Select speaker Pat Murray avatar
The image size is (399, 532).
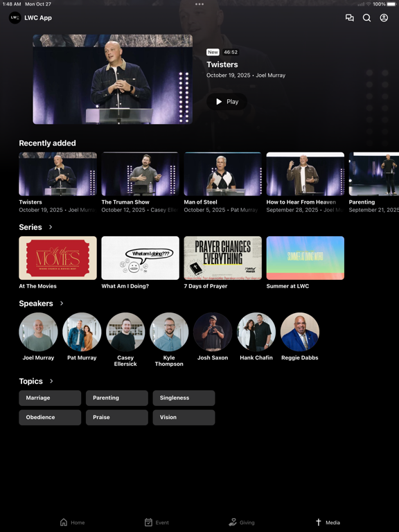(82, 332)
